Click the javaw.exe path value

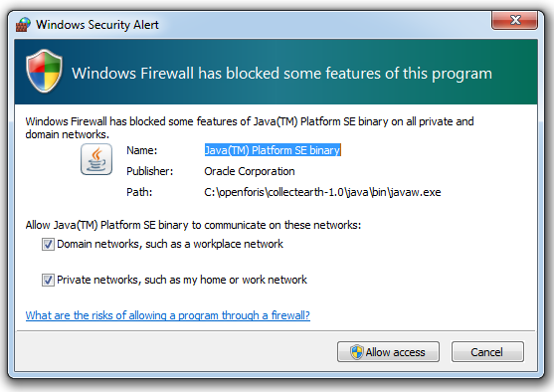(322, 192)
